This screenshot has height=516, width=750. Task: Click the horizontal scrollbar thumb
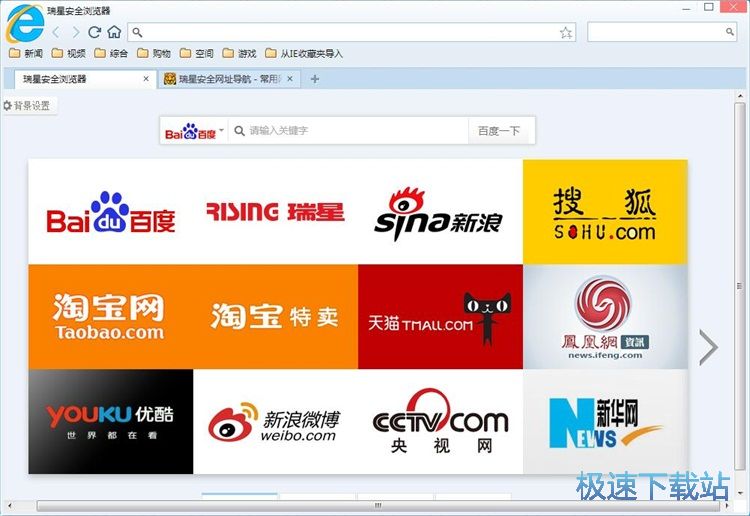(x=378, y=505)
